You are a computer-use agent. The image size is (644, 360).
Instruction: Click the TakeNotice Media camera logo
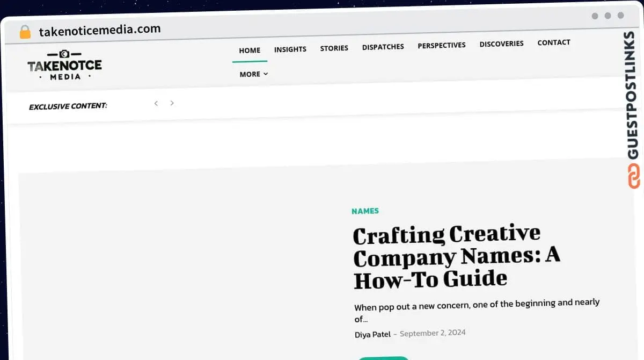[64, 65]
